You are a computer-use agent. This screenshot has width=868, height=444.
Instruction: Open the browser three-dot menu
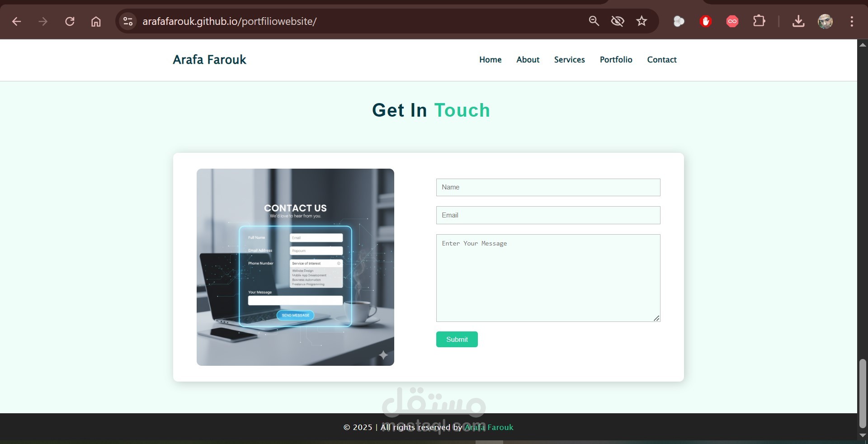point(852,21)
